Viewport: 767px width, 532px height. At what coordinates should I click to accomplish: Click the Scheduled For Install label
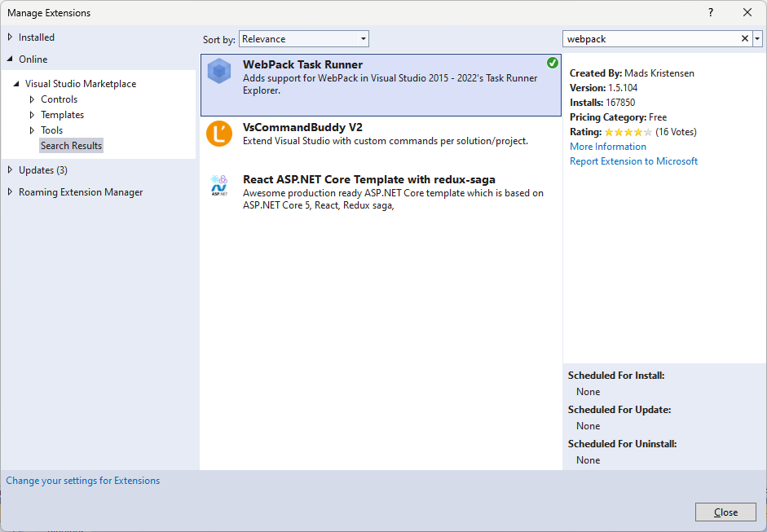coord(616,376)
